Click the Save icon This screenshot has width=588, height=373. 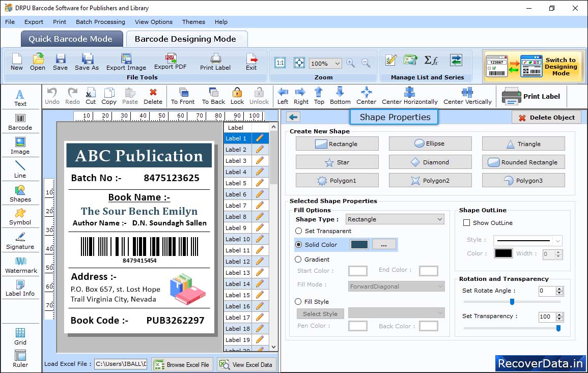pos(60,62)
